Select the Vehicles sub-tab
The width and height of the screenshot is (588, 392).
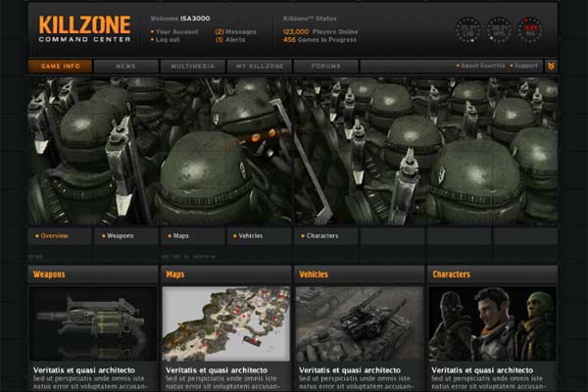click(x=260, y=236)
